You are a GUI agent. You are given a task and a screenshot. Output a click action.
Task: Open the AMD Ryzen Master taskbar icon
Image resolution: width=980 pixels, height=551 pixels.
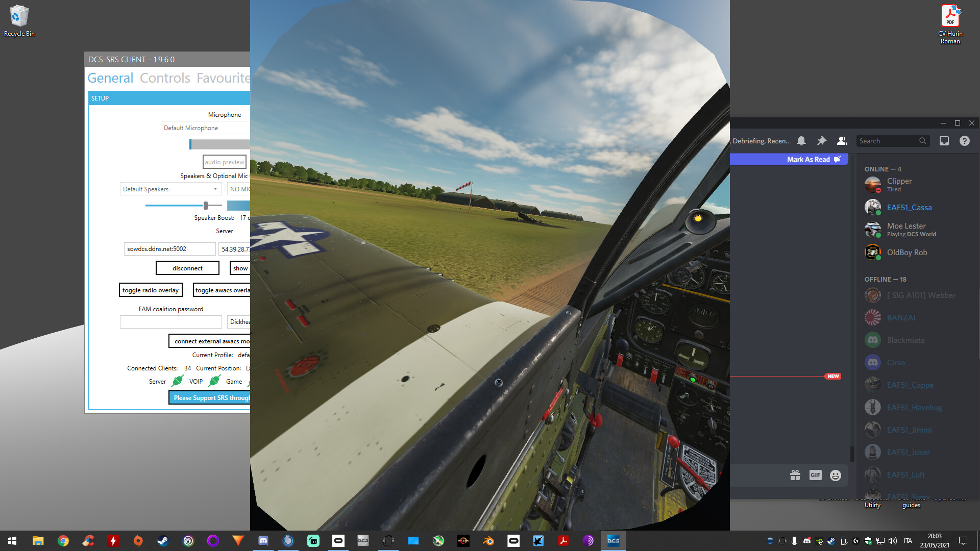coord(463,541)
